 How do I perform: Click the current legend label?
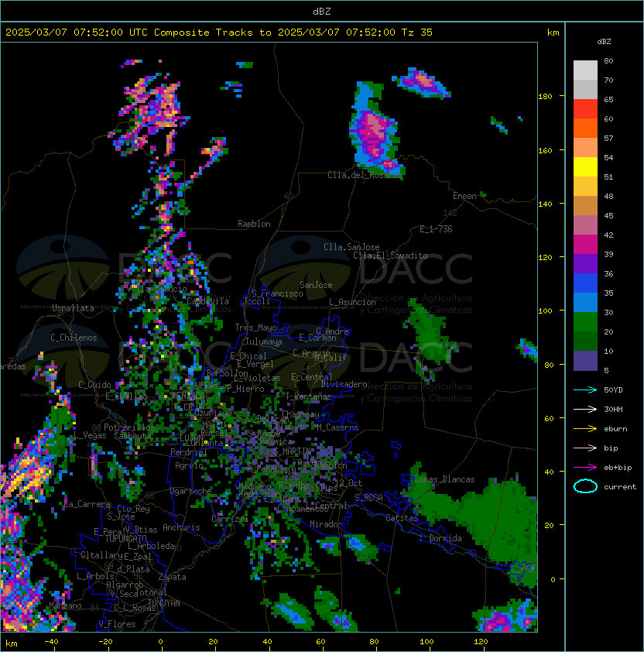620,487
